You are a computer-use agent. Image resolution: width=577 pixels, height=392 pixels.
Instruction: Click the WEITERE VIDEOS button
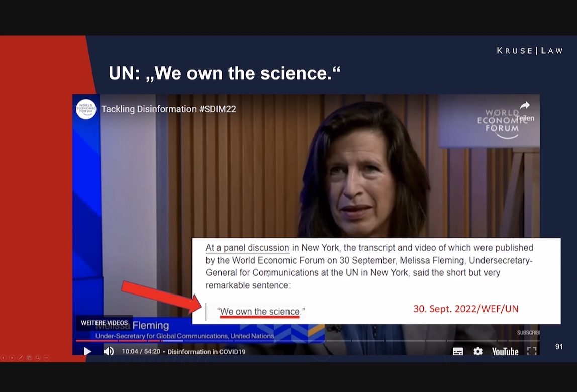pos(104,323)
